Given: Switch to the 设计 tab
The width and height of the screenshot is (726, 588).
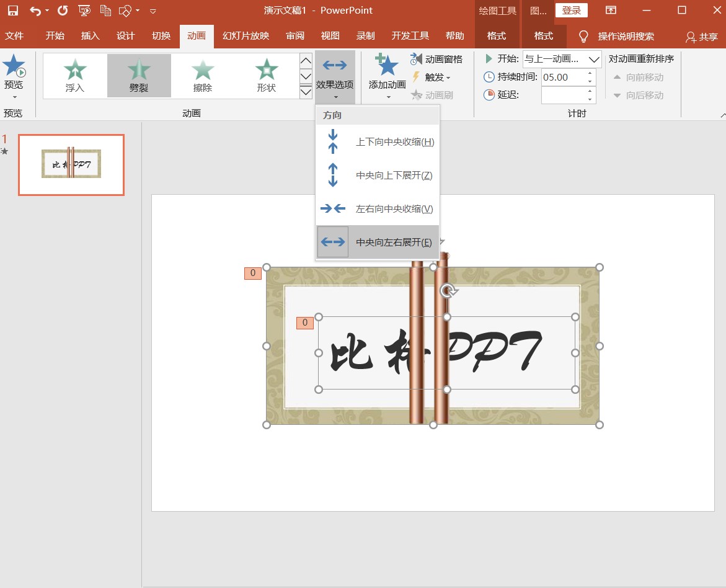Looking at the screenshot, I should [x=125, y=36].
